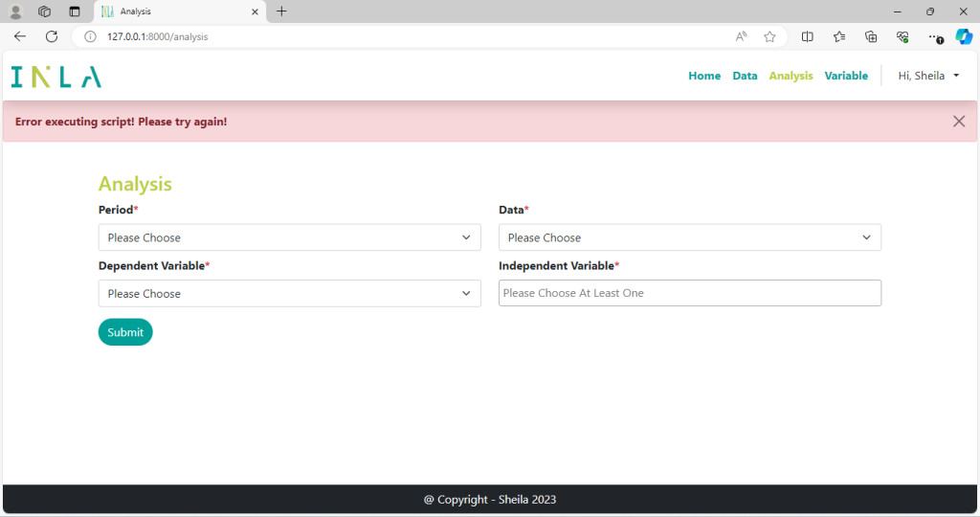
Task: Restore down the browser window
Action: (x=930, y=11)
